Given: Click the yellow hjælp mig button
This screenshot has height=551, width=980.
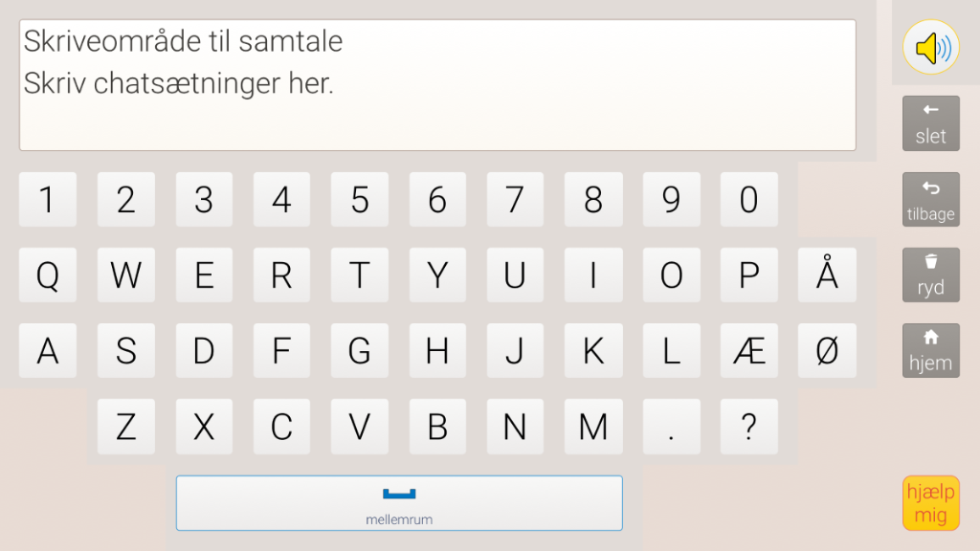Looking at the screenshot, I should pos(930,503).
